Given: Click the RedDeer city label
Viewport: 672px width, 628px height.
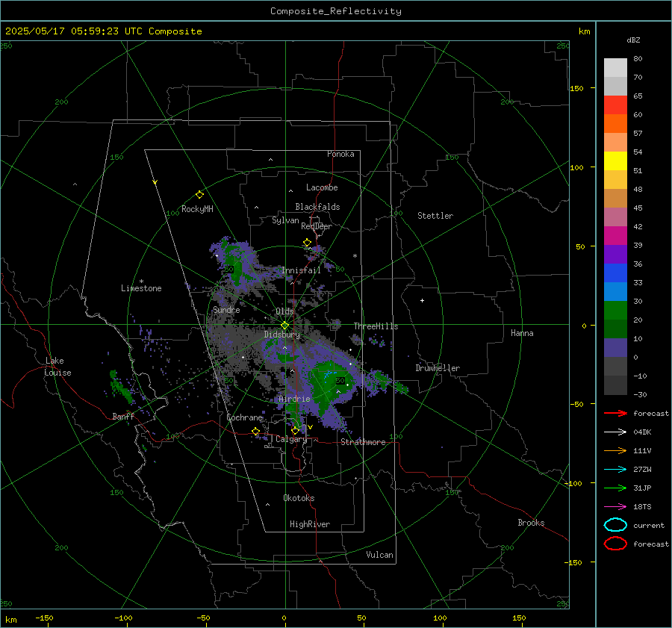Looking at the screenshot, I should [317, 226].
